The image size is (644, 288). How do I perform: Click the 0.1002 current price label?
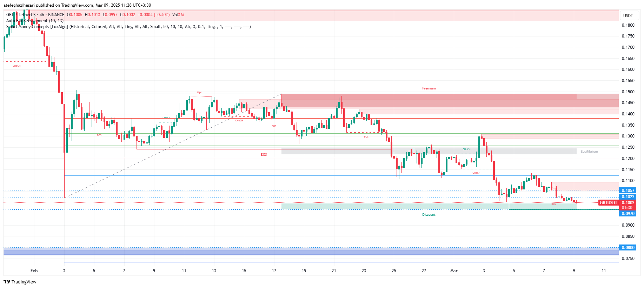pyautogui.click(x=628, y=203)
